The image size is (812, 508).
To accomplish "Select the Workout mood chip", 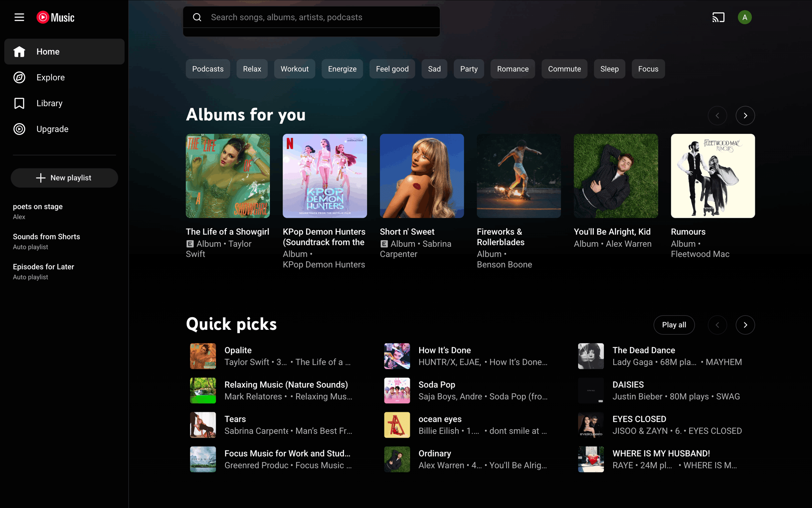I will [x=294, y=69].
